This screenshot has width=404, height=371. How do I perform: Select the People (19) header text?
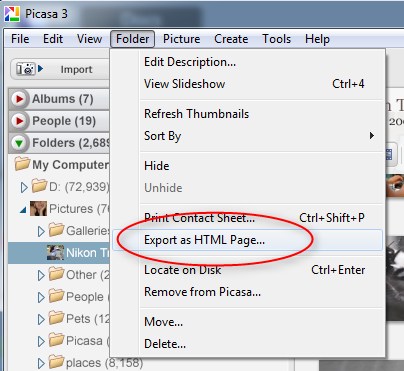(64, 121)
